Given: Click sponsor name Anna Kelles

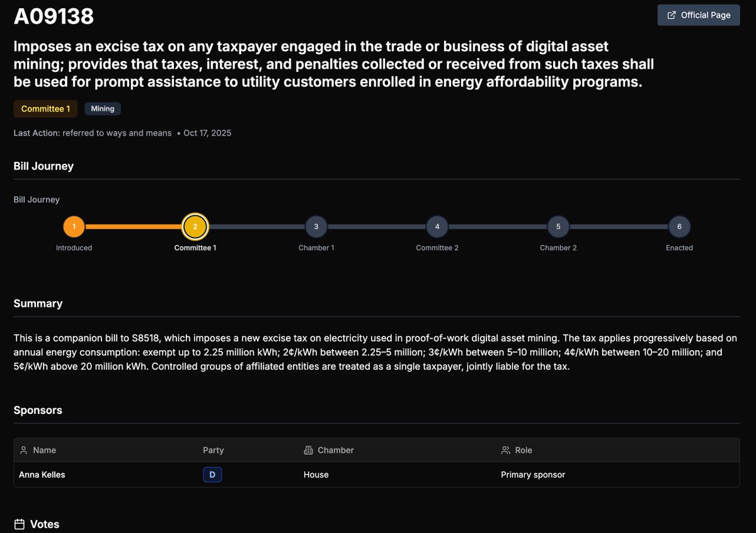Looking at the screenshot, I should [x=42, y=474].
